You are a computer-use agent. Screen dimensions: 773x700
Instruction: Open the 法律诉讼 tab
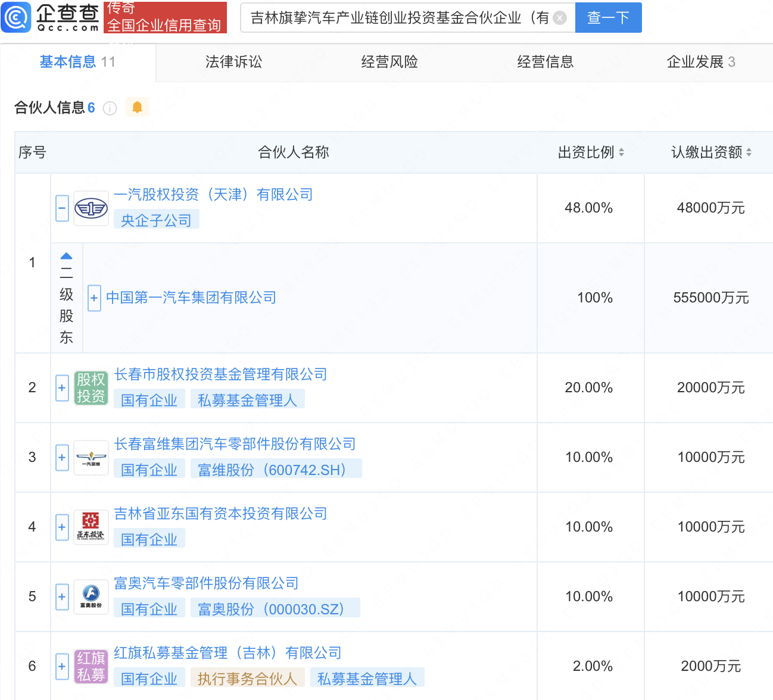[233, 62]
